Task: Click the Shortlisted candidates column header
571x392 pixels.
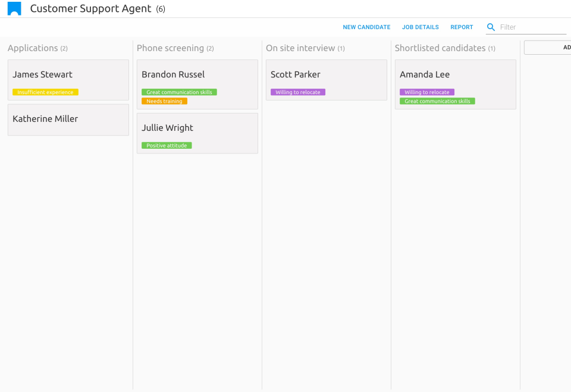Action: click(440, 48)
